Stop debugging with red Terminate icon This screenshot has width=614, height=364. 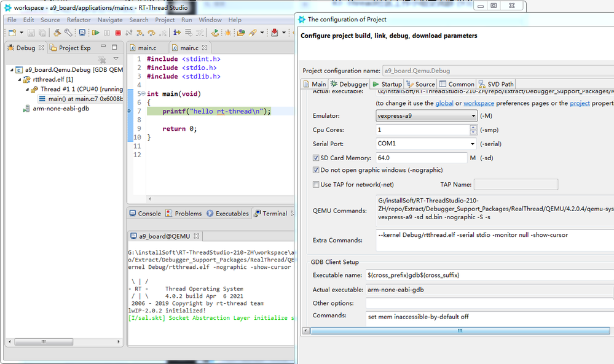pyautogui.click(x=118, y=33)
